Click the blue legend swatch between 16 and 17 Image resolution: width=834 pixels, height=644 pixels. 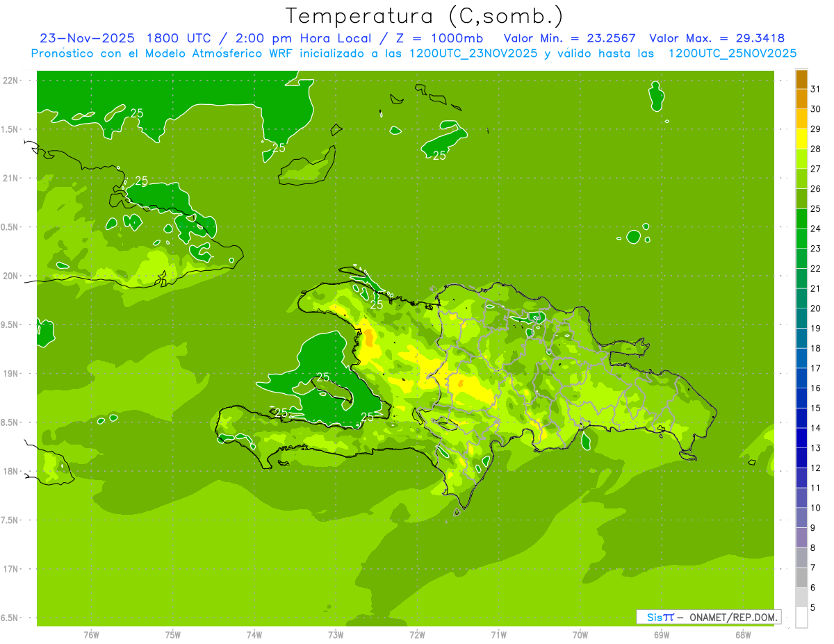tap(801, 378)
